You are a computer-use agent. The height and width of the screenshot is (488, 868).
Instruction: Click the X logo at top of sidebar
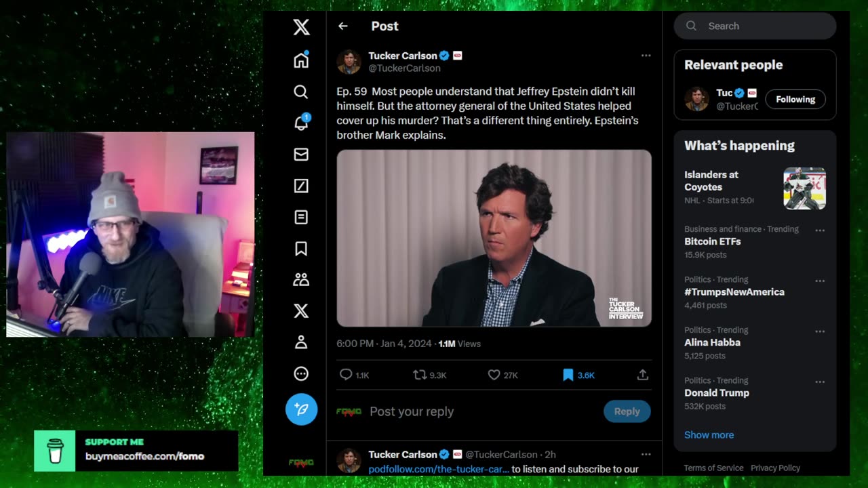click(301, 27)
